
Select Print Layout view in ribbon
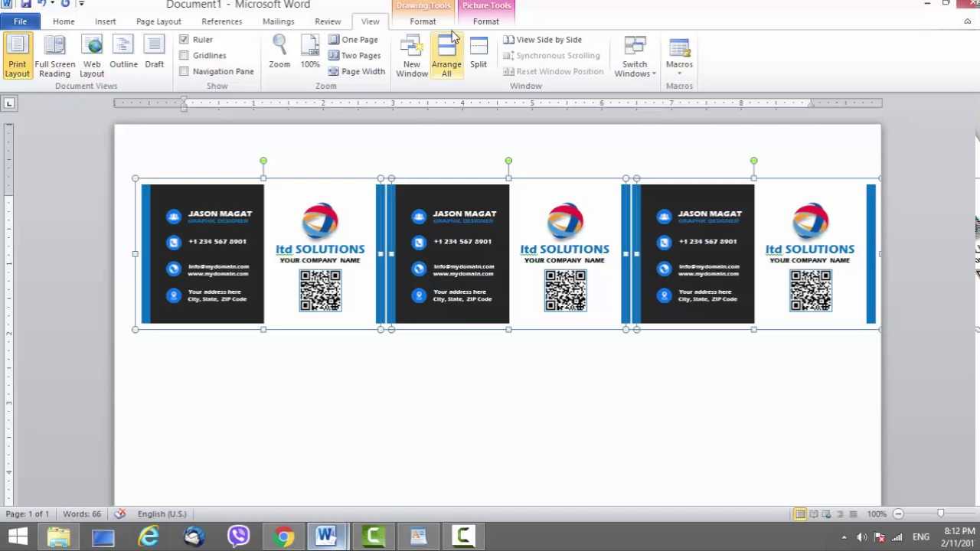pos(17,56)
